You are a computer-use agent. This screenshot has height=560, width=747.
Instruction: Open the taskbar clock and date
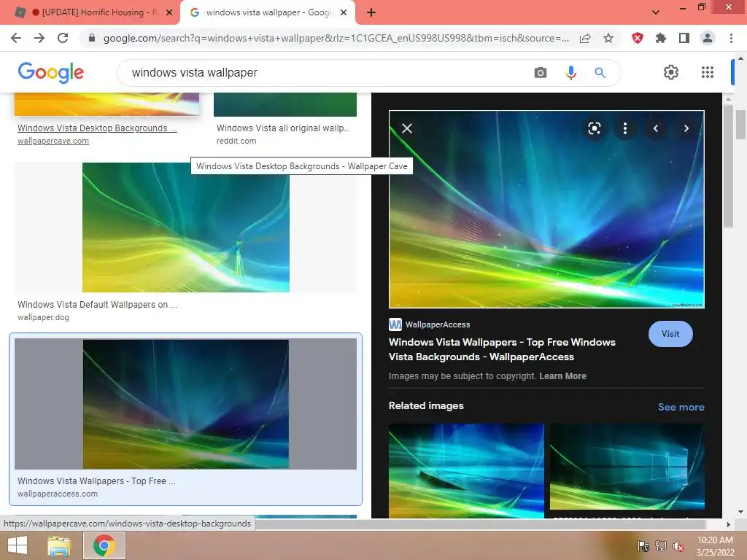coord(715,546)
